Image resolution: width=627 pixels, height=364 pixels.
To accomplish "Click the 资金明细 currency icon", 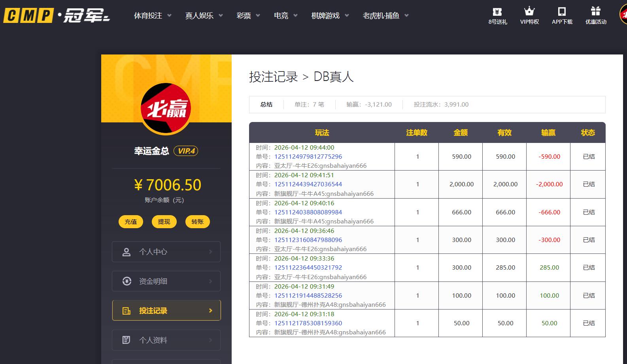I will pos(127,281).
